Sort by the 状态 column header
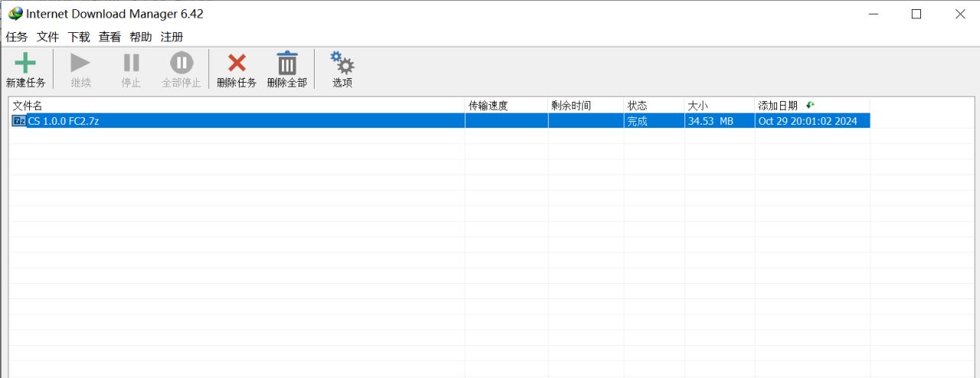 click(x=654, y=106)
